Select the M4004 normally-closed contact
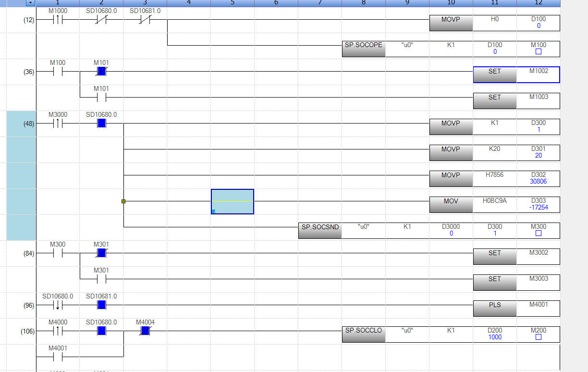 click(145, 331)
